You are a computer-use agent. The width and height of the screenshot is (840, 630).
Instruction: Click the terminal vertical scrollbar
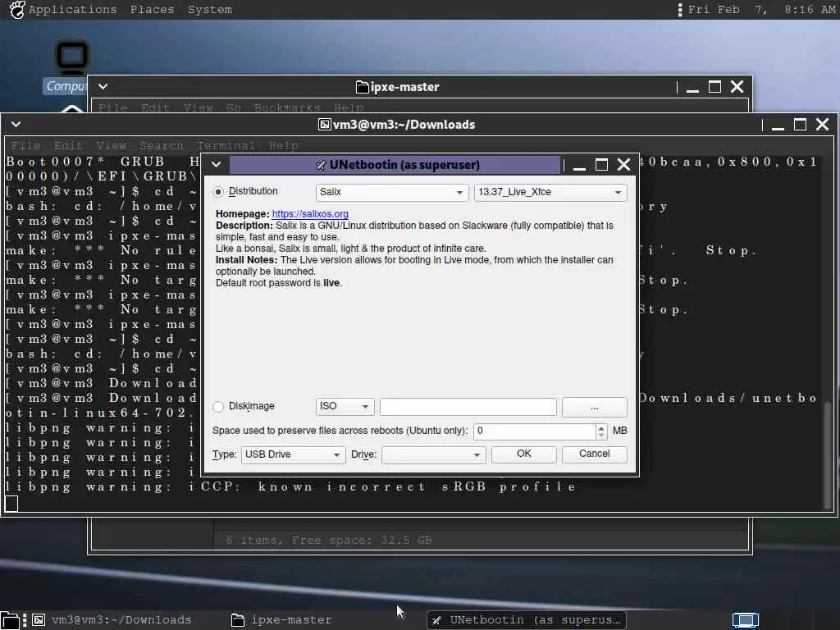click(x=828, y=454)
